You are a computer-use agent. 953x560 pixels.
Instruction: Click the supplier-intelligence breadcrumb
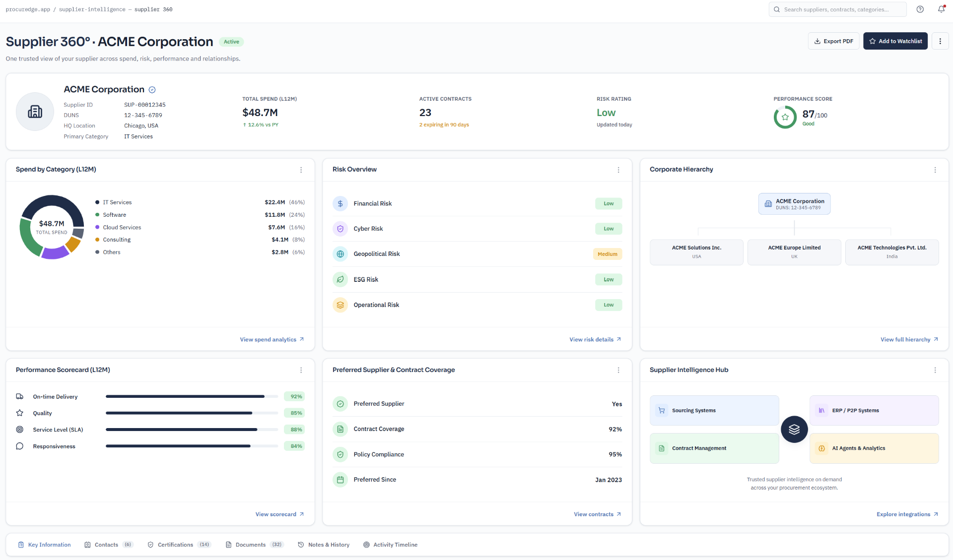tap(92, 9)
